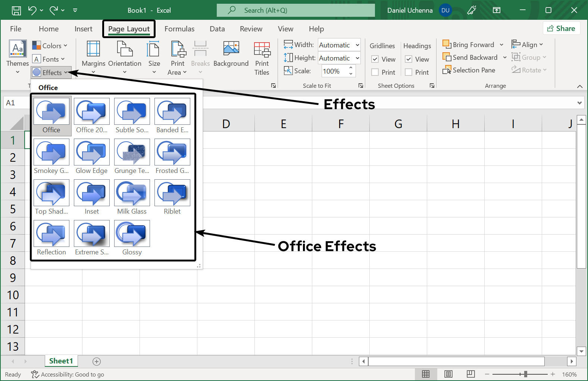Open the page Size menu
Image resolution: width=588 pixels, height=381 pixels.
pos(154,58)
